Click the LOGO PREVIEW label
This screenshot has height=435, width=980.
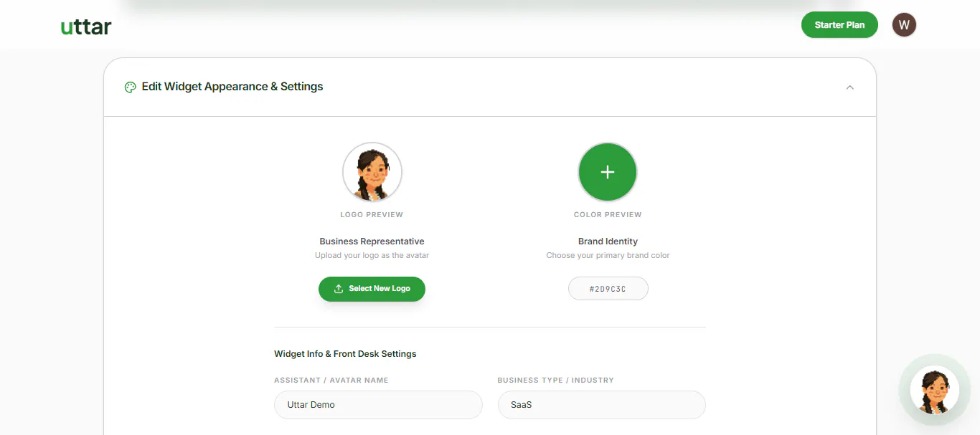coord(372,215)
